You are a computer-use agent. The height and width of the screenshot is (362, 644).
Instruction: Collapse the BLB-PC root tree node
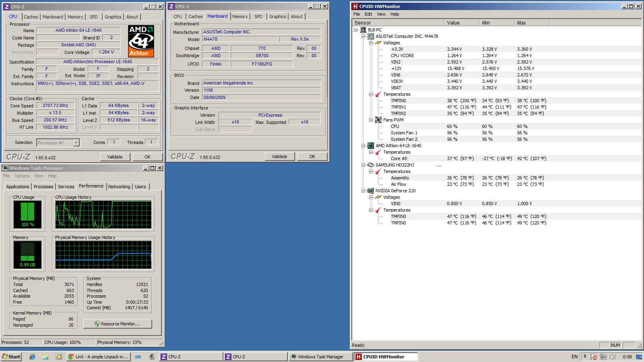tap(356, 30)
